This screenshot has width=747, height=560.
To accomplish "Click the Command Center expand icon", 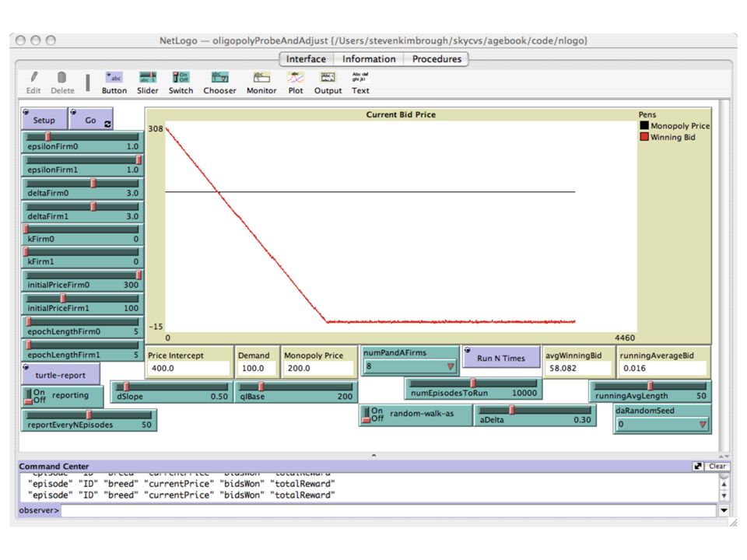I will tap(697, 466).
